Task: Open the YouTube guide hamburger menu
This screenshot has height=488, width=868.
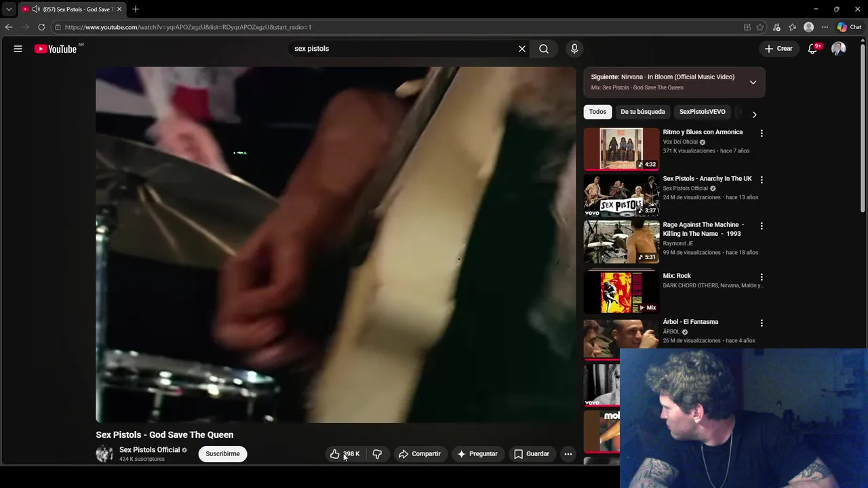Action: point(18,49)
